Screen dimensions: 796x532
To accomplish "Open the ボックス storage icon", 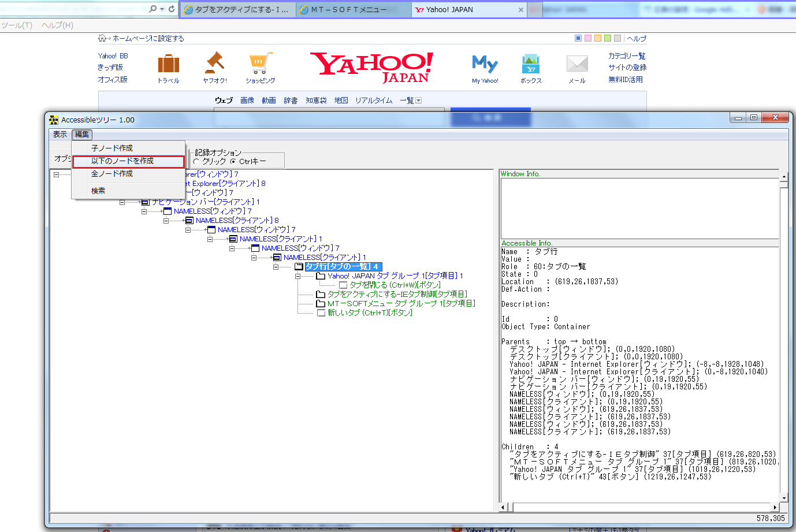I will (x=530, y=64).
